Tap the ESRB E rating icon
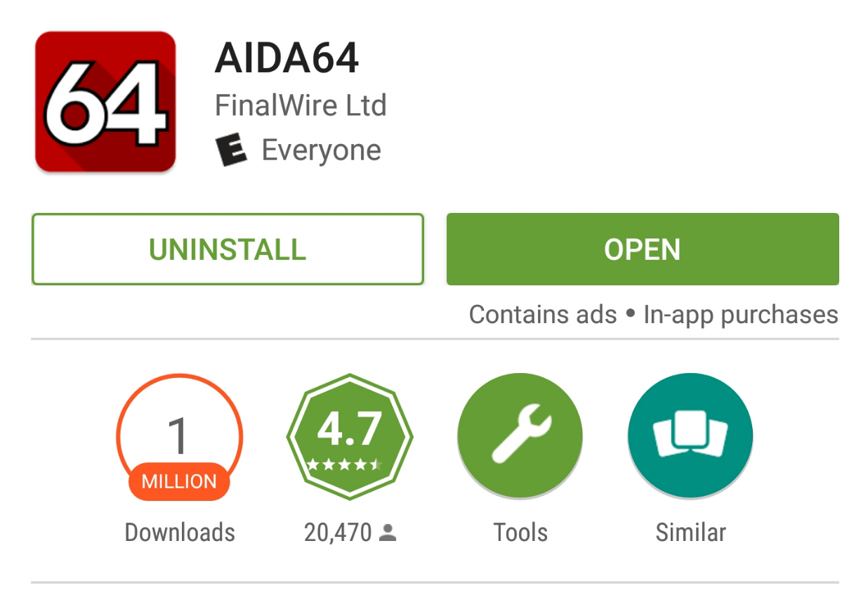The image size is (868, 600). click(x=231, y=150)
